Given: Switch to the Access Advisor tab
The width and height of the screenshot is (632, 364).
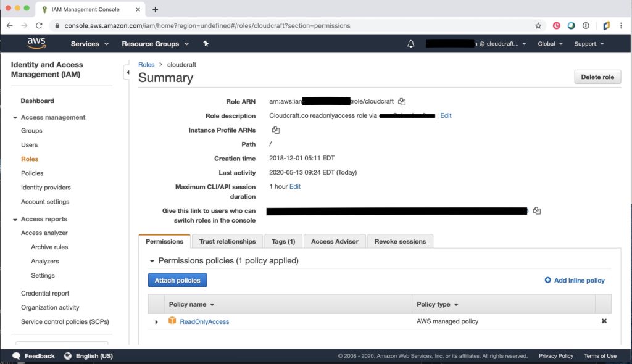Looking at the screenshot, I should (x=335, y=241).
